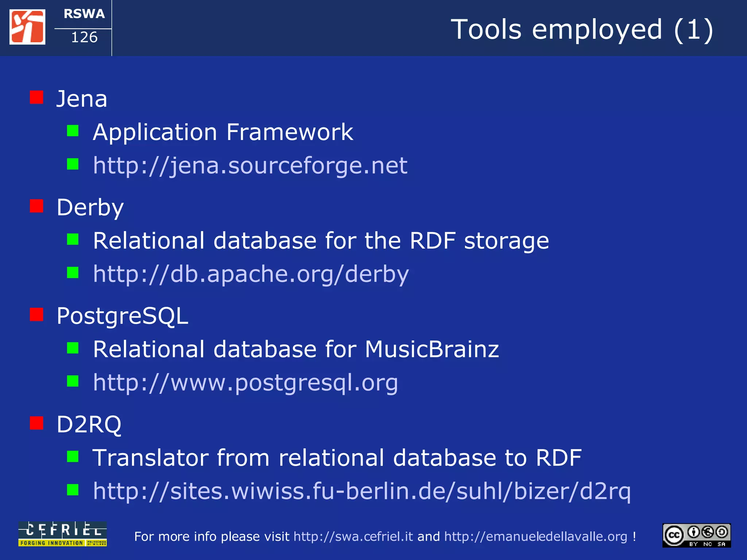
Task: Click the orange RSWA logo icon
Action: [x=27, y=27]
